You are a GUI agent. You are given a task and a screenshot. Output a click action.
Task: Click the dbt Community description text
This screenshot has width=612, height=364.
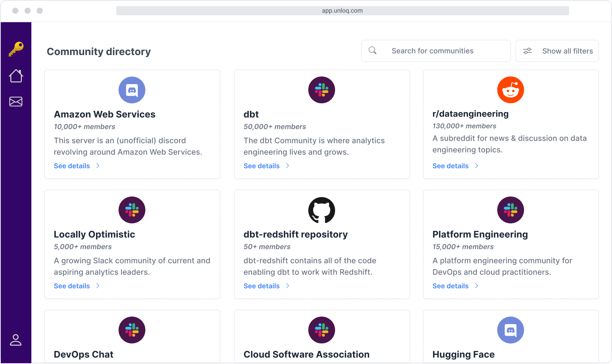[314, 146]
